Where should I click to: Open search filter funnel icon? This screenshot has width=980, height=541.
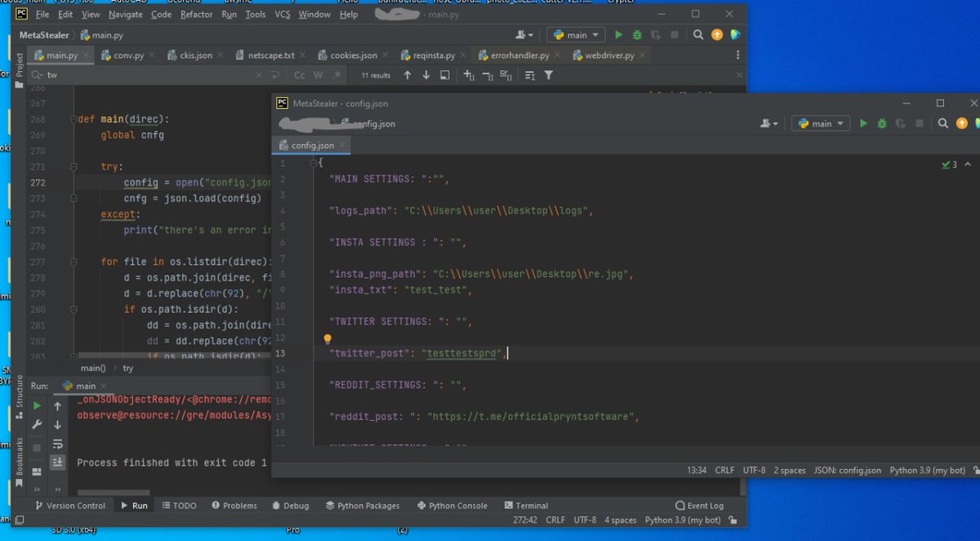[549, 75]
